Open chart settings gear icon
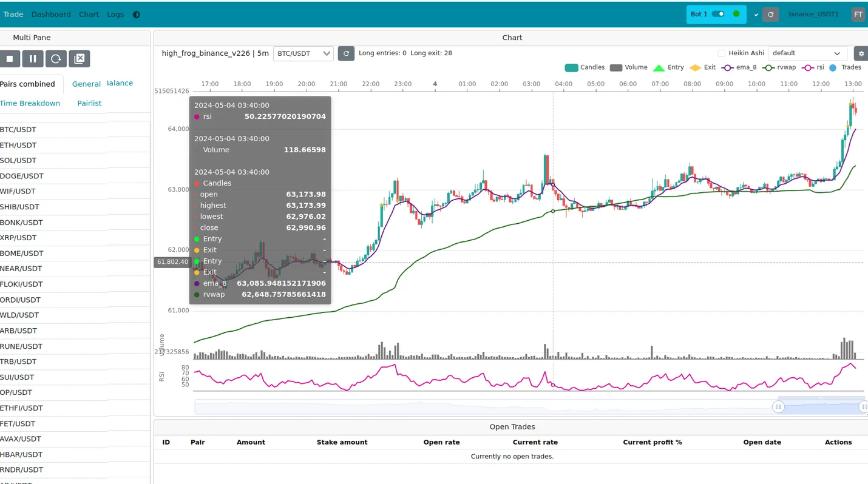This screenshot has height=484, width=868. pyautogui.click(x=861, y=53)
